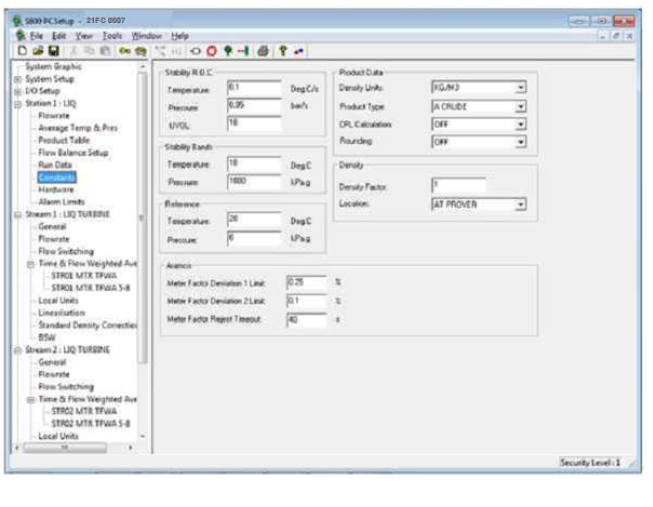Click the Save floppy disk icon
The image size is (653, 507).
[x=54, y=51]
